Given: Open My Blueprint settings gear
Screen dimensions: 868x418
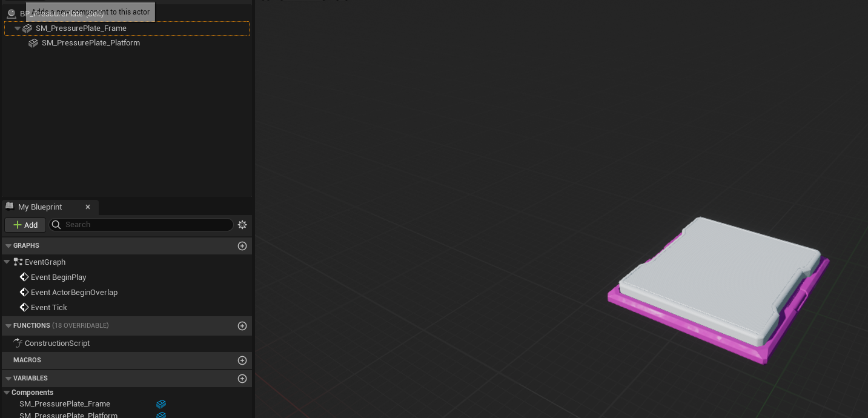Looking at the screenshot, I should point(242,225).
